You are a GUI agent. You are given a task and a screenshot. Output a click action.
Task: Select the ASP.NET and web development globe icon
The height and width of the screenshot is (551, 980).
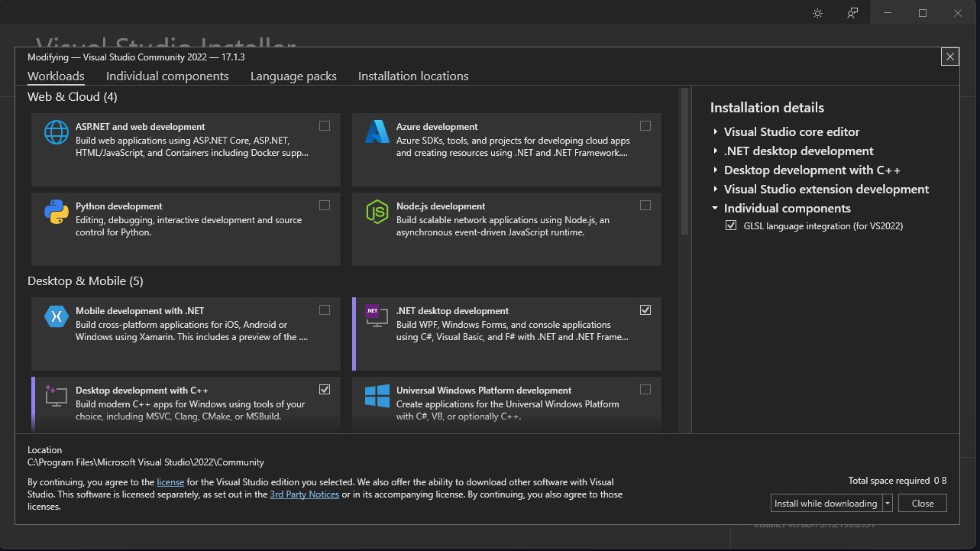pyautogui.click(x=56, y=131)
